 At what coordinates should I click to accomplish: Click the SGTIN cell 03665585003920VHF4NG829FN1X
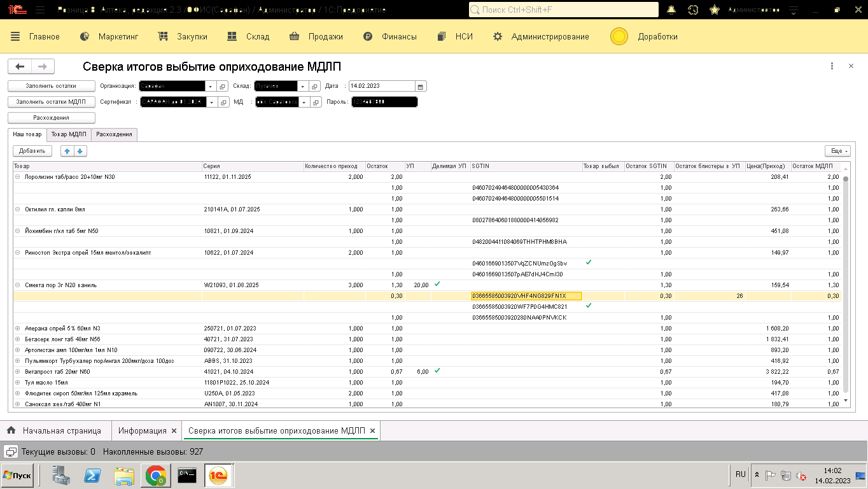click(526, 296)
